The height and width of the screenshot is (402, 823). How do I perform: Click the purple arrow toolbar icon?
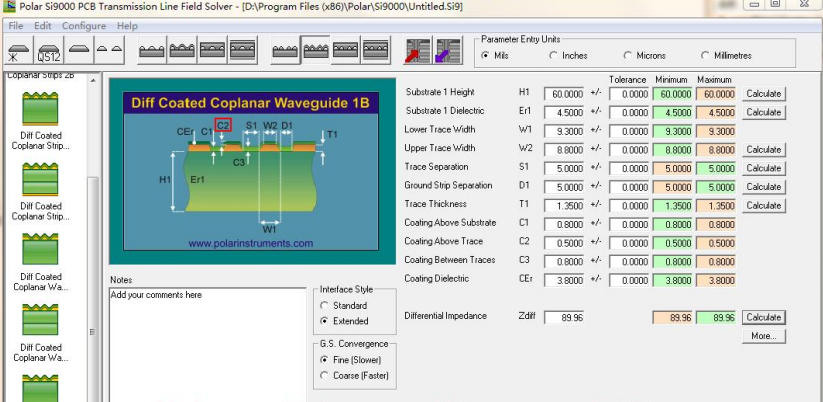point(447,51)
